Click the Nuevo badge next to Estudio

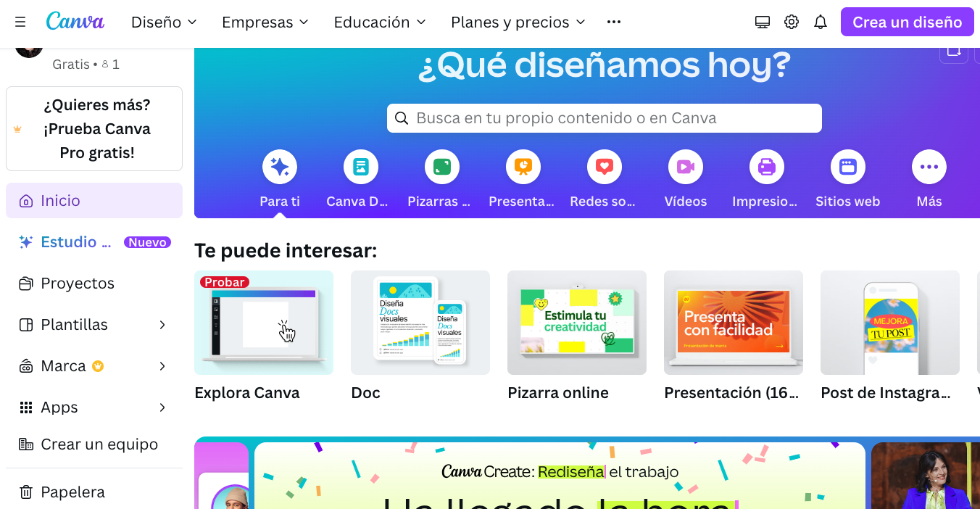(x=147, y=242)
